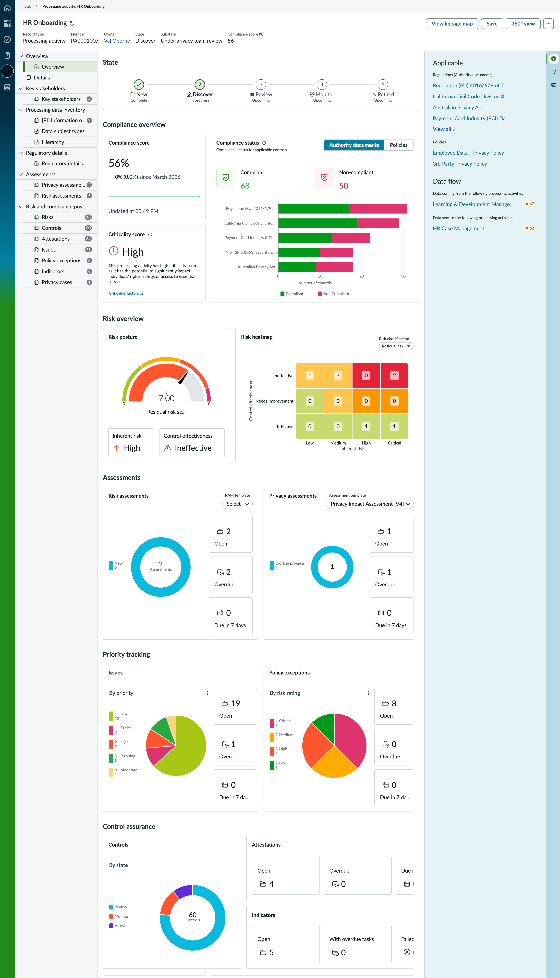Image resolution: width=560 pixels, height=978 pixels.
Task: Open Privacy cases item in sidebar tree
Action: click(x=60, y=282)
